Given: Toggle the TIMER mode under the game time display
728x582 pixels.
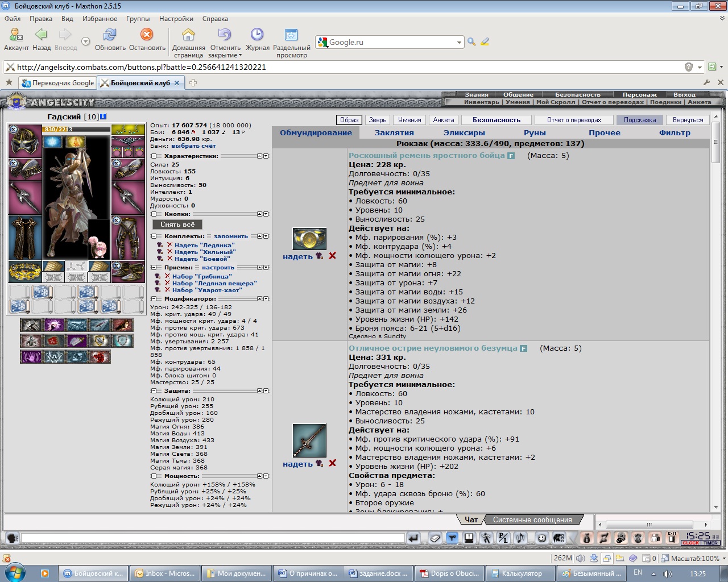Looking at the screenshot, I should click(x=710, y=543).
